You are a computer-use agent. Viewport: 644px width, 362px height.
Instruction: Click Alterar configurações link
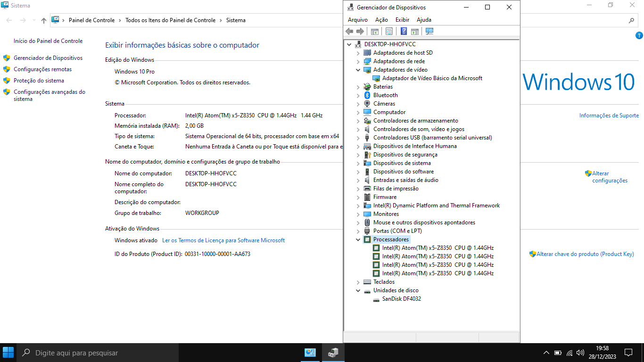tap(610, 177)
